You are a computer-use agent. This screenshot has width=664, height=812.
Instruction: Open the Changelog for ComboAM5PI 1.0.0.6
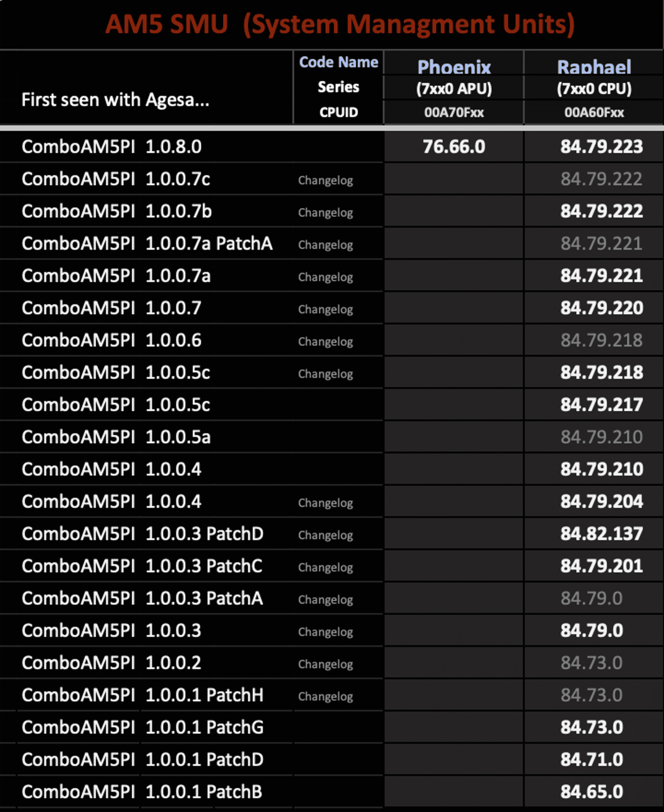pos(325,342)
